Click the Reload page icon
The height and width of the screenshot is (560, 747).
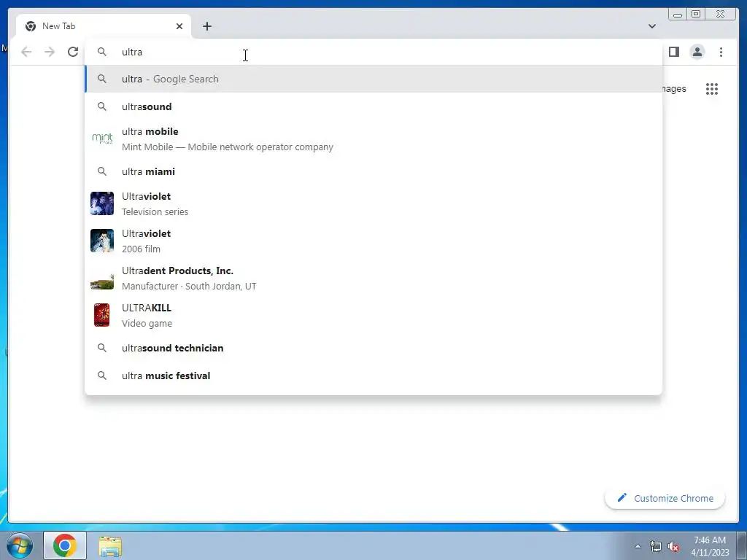tap(73, 52)
